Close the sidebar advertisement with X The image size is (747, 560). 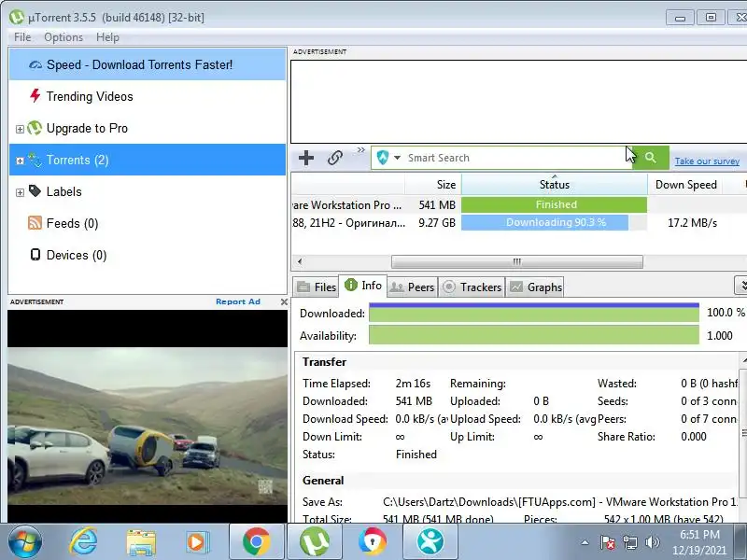pos(284,301)
